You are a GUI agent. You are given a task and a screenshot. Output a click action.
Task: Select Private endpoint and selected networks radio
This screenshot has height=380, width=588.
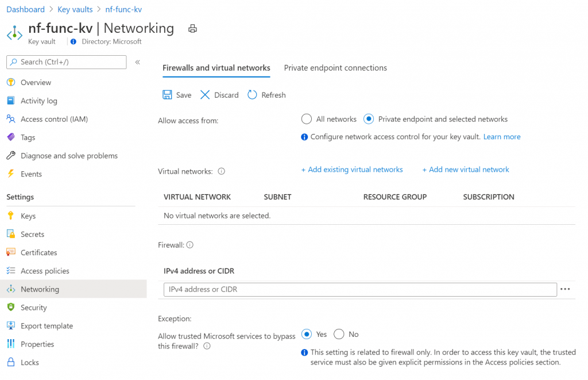(x=369, y=119)
